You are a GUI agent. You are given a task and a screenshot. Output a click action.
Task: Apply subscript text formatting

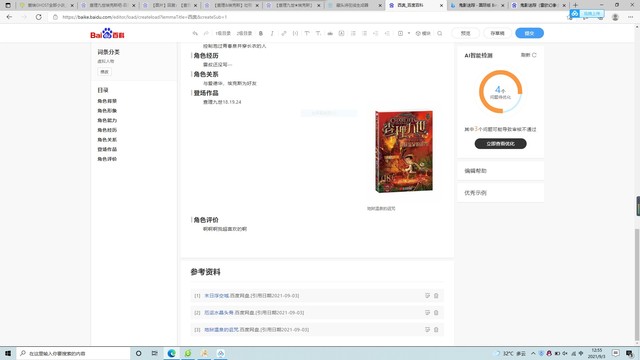pos(318,33)
